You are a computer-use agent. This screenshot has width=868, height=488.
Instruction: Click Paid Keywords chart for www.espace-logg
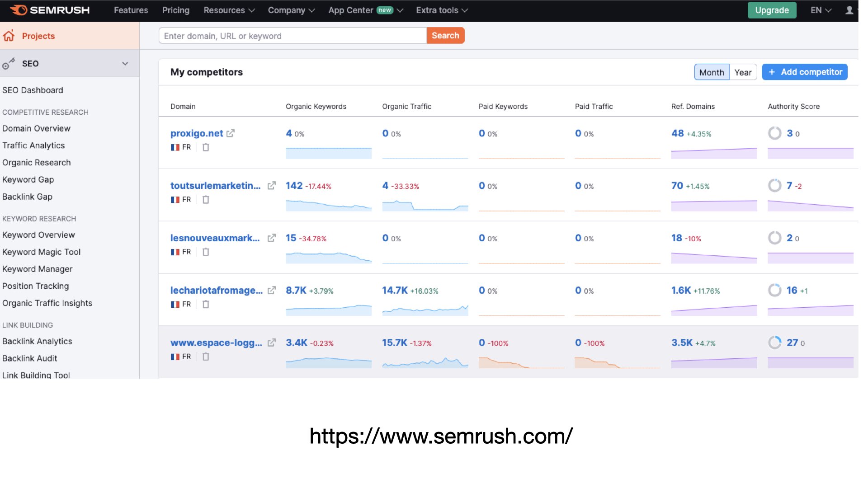click(521, 362)
